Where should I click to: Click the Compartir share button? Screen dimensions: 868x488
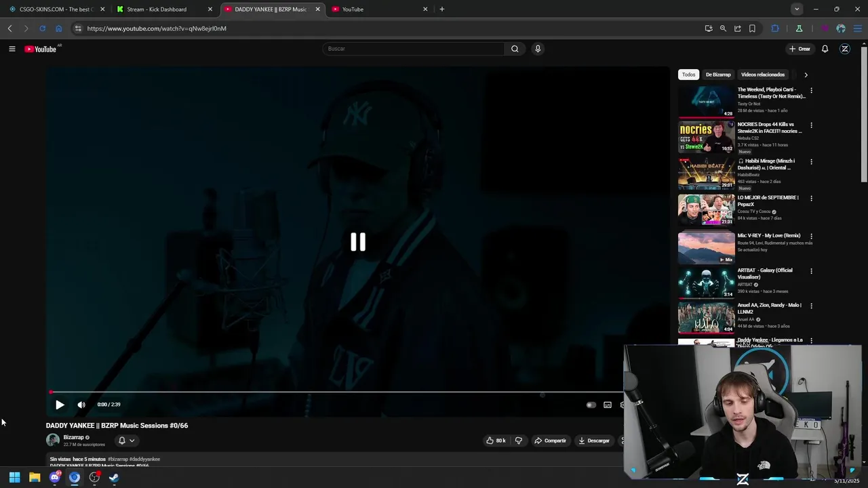550,441
